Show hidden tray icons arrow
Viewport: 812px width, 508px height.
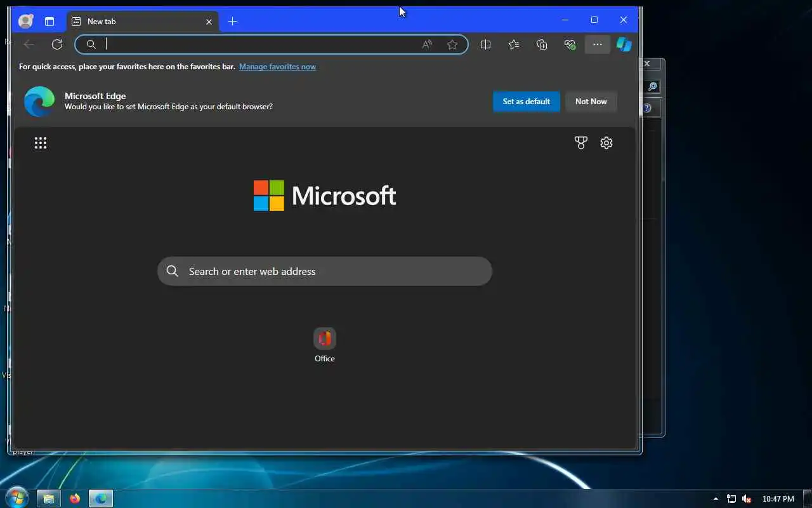point(716,498)
